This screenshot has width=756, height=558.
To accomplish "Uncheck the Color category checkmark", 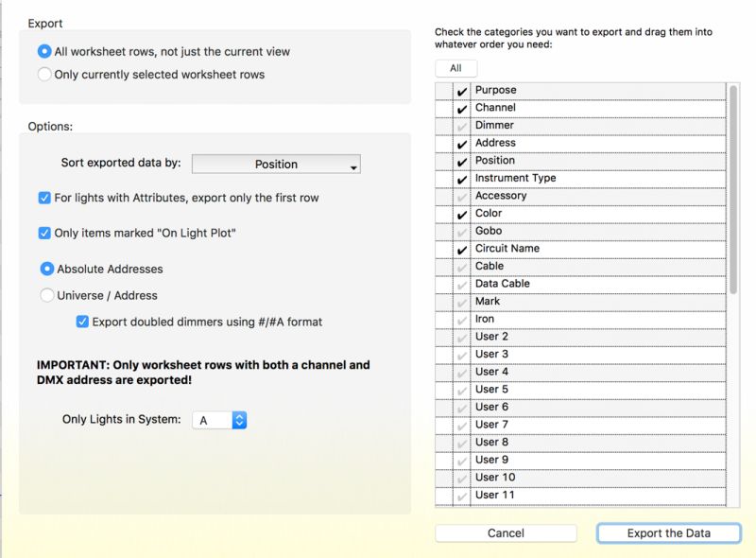I will 462,215.
